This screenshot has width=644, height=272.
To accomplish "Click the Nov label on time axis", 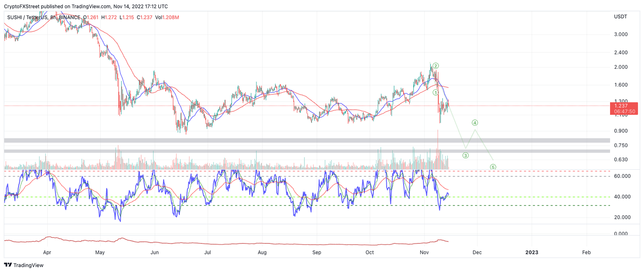I will click(424, 252).
